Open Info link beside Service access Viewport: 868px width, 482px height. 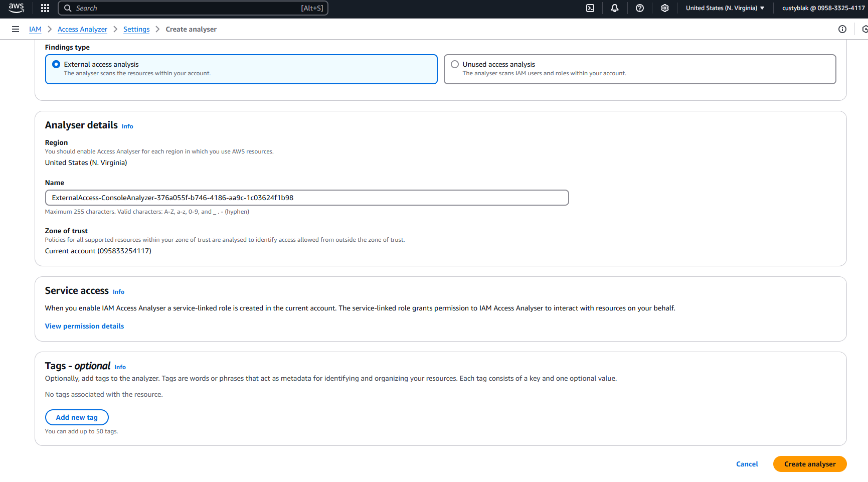[118, 292]
